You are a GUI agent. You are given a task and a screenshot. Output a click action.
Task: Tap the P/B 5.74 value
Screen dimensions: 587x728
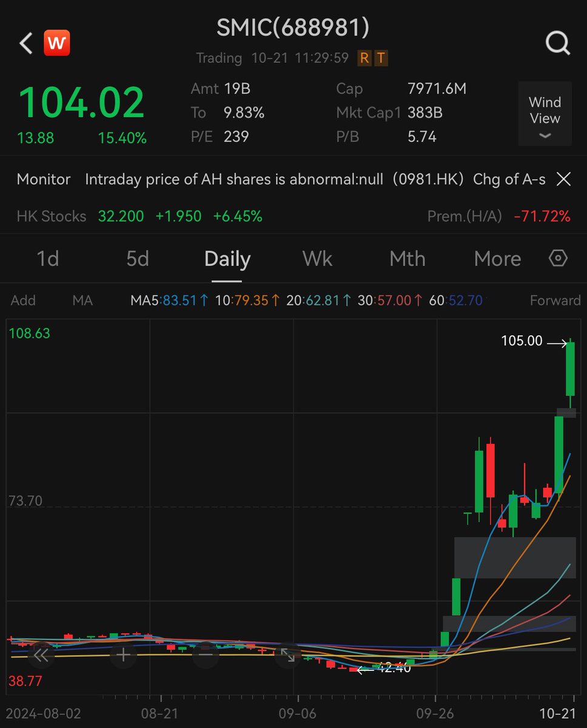pyautogui.click(x=422, y=136)
